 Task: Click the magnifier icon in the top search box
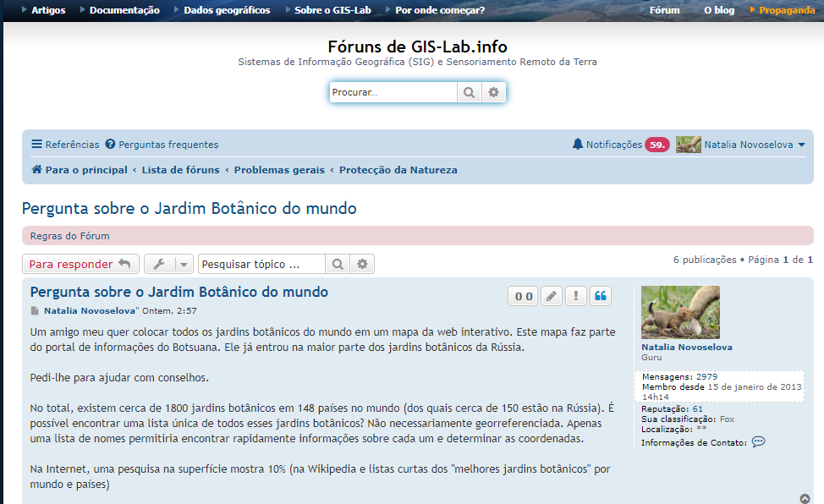[469, 92]
